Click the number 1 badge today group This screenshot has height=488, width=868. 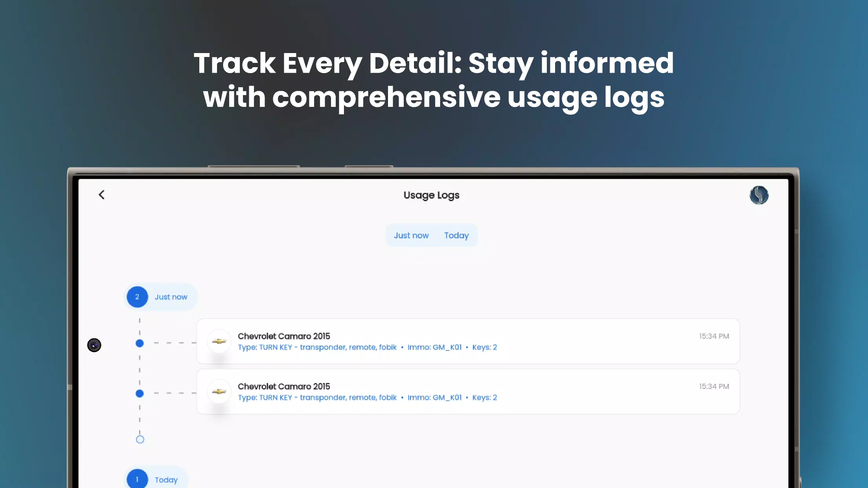[136, 480]
